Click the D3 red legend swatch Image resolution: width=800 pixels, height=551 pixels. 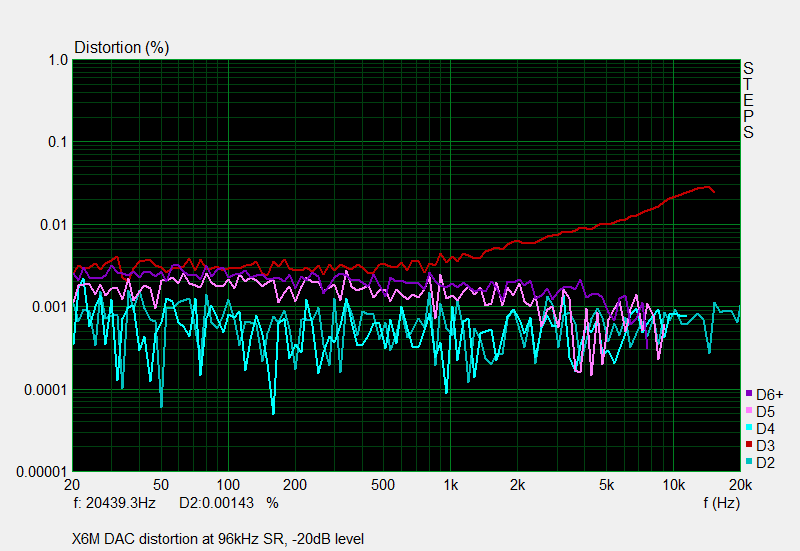point(749,444)
